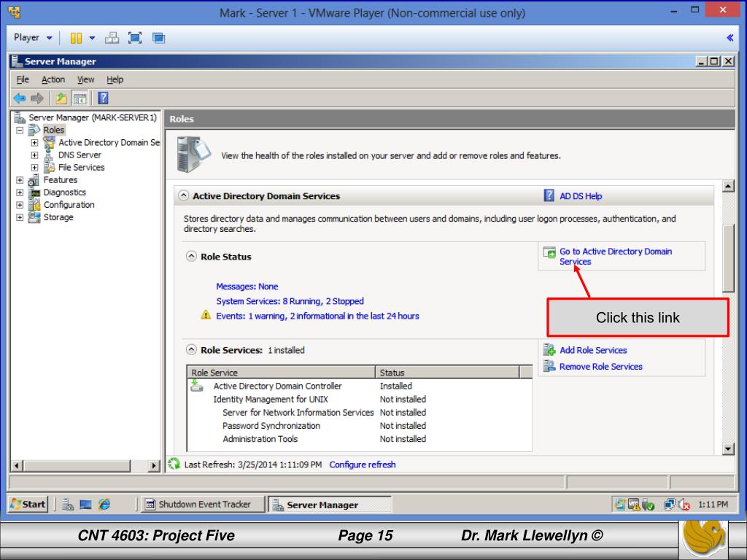
Task: Switch to Shutdown Event Tracker taskbar button
Action: click(204, 504)
